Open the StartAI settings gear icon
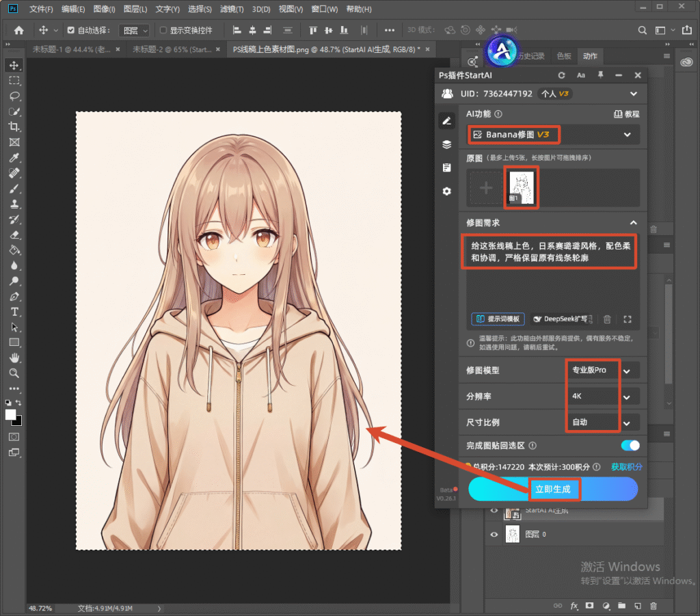This screenshot has width=700, height=616. tap(447, 191)
